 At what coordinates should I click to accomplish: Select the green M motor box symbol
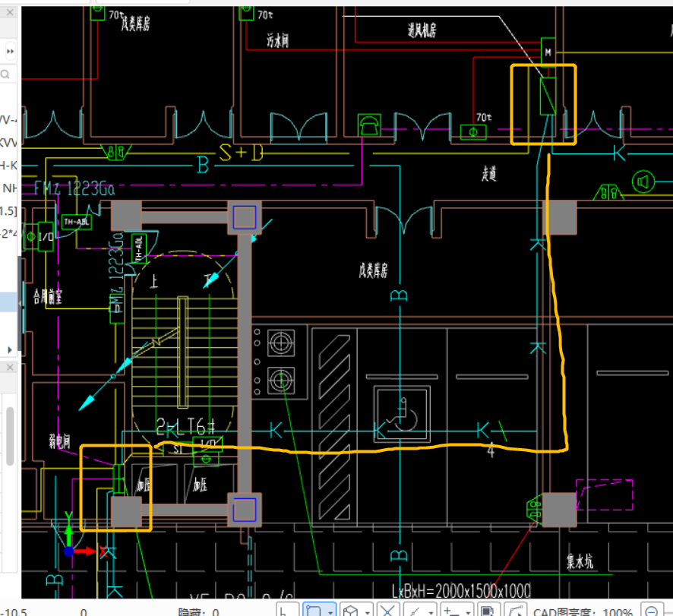pyautogui.click(x=548, y=52)
